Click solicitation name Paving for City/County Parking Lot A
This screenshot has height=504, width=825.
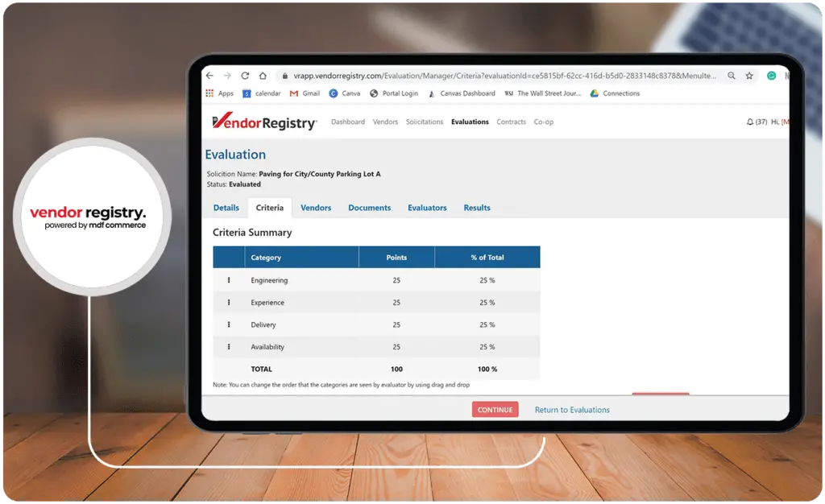pos(319,174)
